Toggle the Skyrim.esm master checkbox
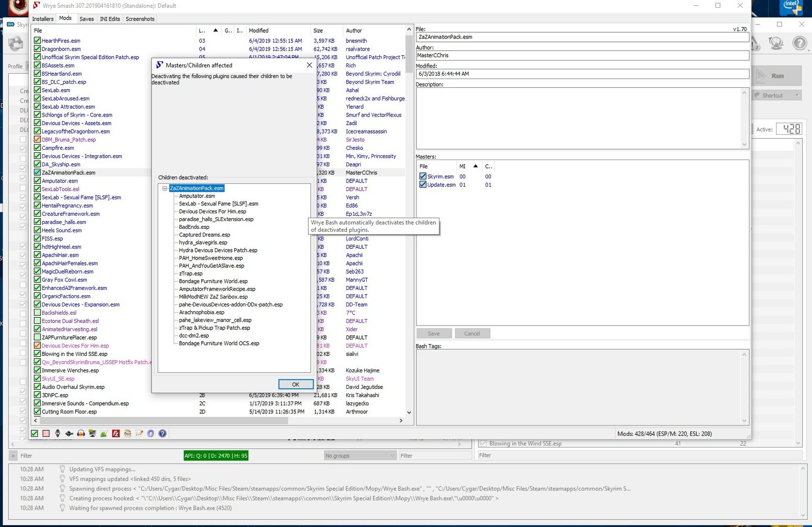The image size is (812, 527). point(423,176)
